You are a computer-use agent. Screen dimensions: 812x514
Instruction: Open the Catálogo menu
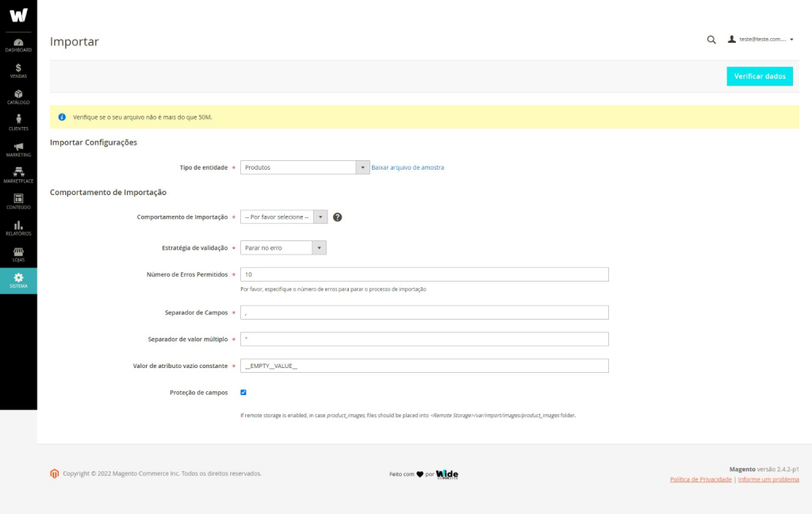[18, 97]
